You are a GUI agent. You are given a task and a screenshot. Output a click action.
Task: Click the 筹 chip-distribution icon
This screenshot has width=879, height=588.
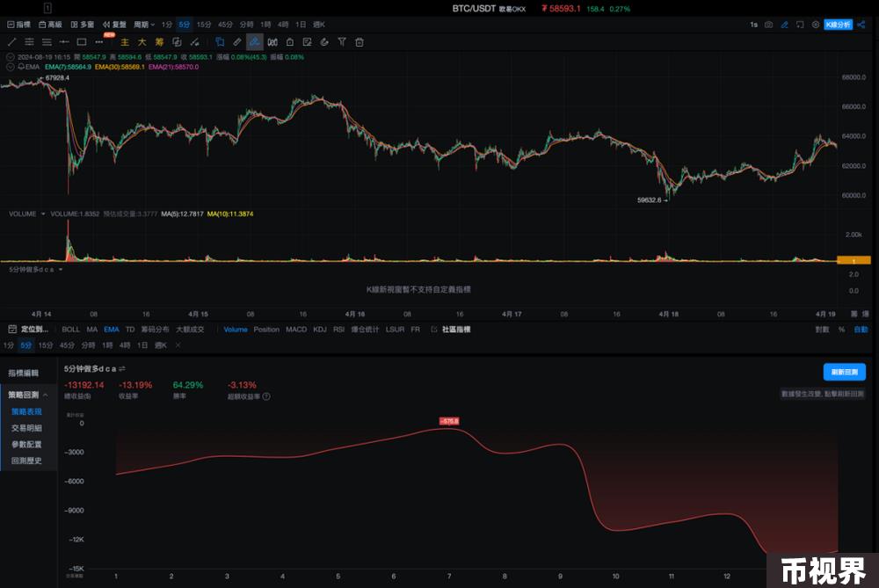(x=159, y=42)
